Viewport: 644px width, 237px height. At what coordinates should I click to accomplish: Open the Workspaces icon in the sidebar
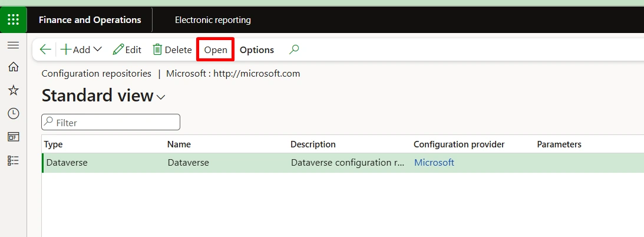13,137
